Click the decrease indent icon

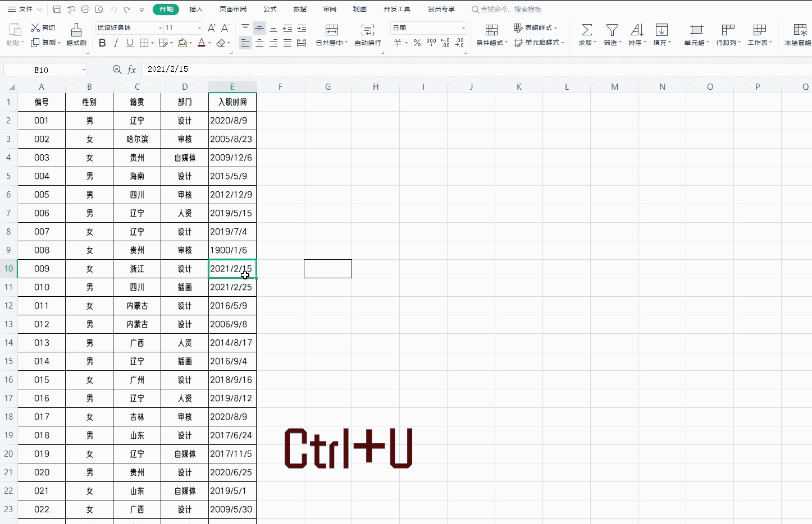click(288, 28)
